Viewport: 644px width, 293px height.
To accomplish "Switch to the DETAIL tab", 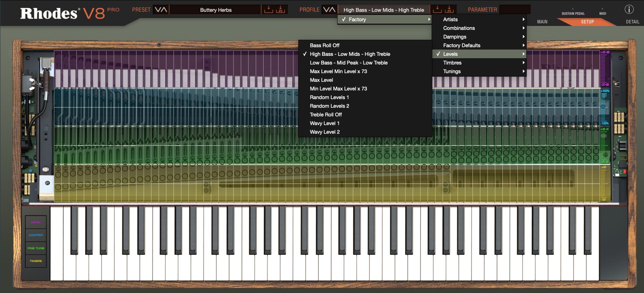I will 632,22.
